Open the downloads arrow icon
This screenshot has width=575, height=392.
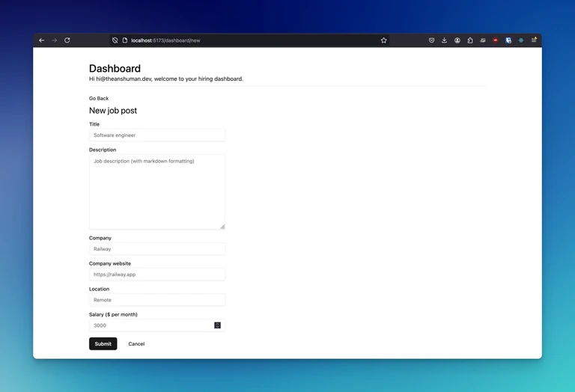[x=444, y=40]
